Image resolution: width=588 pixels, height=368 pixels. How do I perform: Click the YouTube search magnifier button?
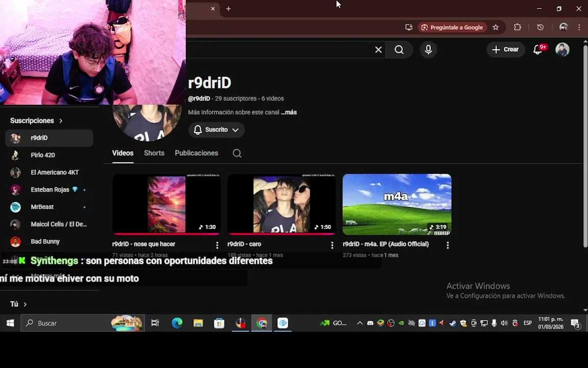(x=399, y=50)
